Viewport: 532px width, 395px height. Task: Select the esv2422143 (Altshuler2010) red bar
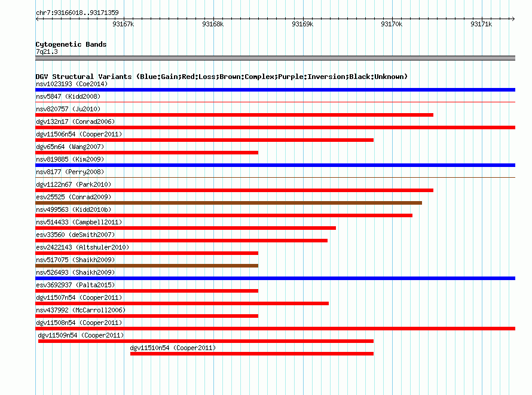[x=146, y=253]
